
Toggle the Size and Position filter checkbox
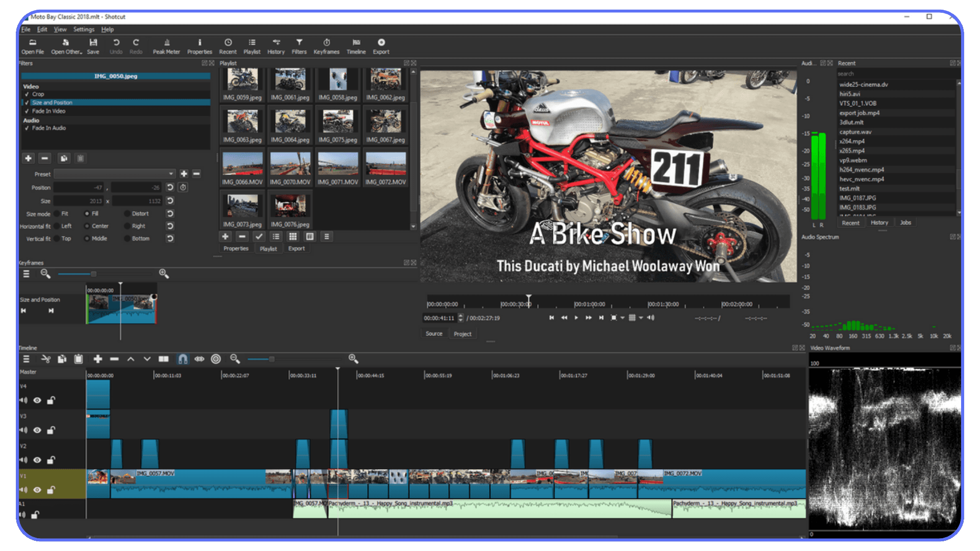pos(27,103)
